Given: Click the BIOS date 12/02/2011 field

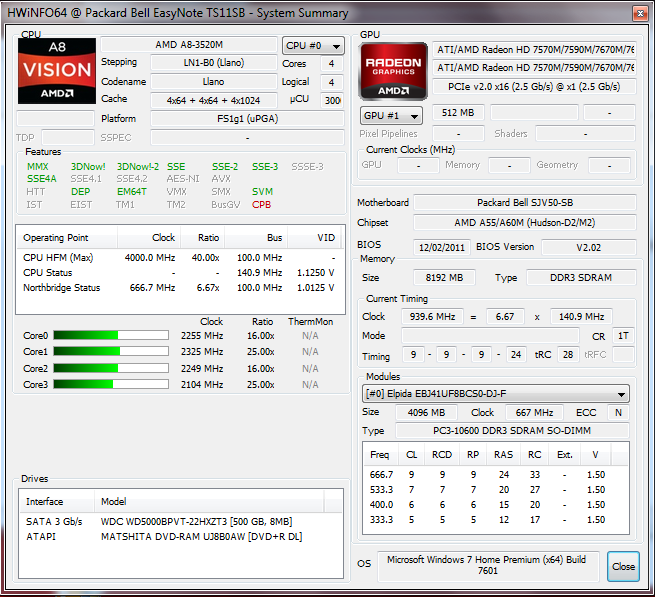Looking at the screenshot, I should [x=442, y=247].
